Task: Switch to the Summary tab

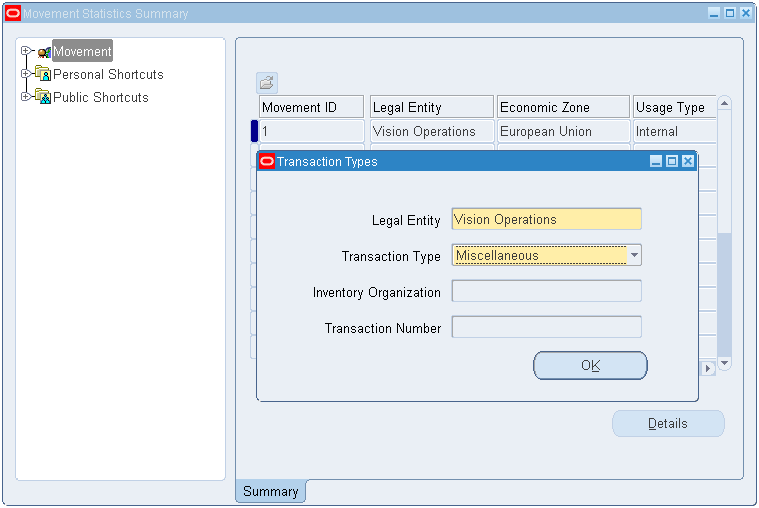Action: pyautogui.click(x=271, y=491)
